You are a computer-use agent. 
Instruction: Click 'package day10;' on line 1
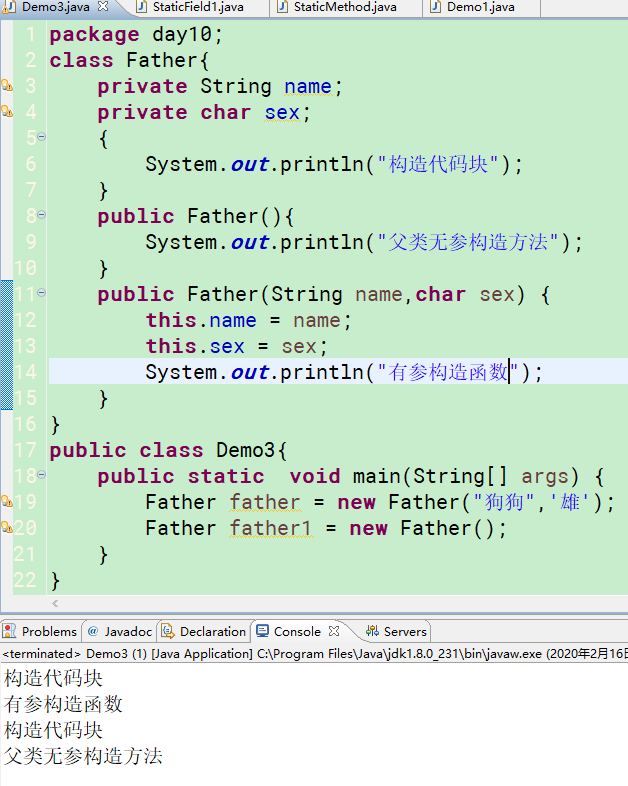click(136, 35)
